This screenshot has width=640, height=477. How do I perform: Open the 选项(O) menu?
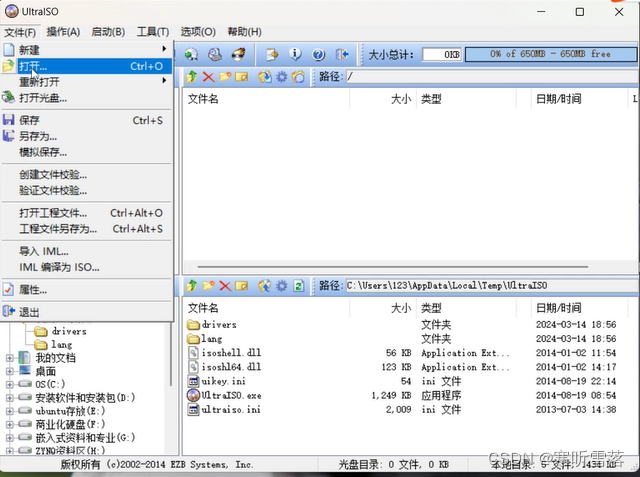tap(198, 32)
